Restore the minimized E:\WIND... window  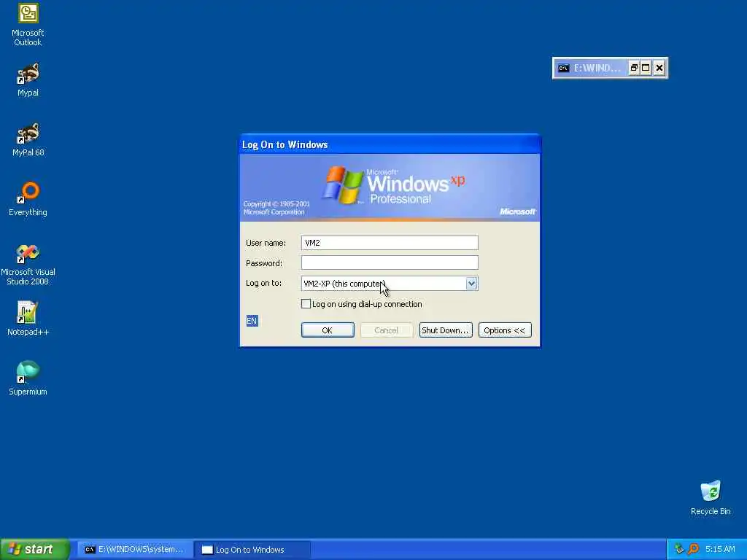[634, 68]
